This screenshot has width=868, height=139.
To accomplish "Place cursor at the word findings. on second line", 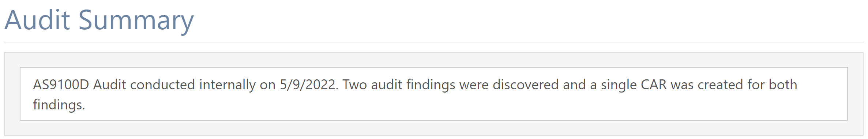I will point(59,105).
